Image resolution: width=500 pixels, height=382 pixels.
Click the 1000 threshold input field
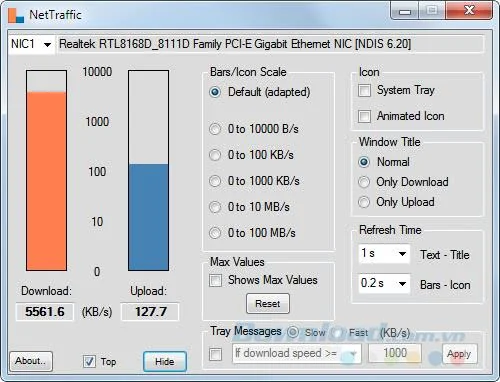coord(395,353)
